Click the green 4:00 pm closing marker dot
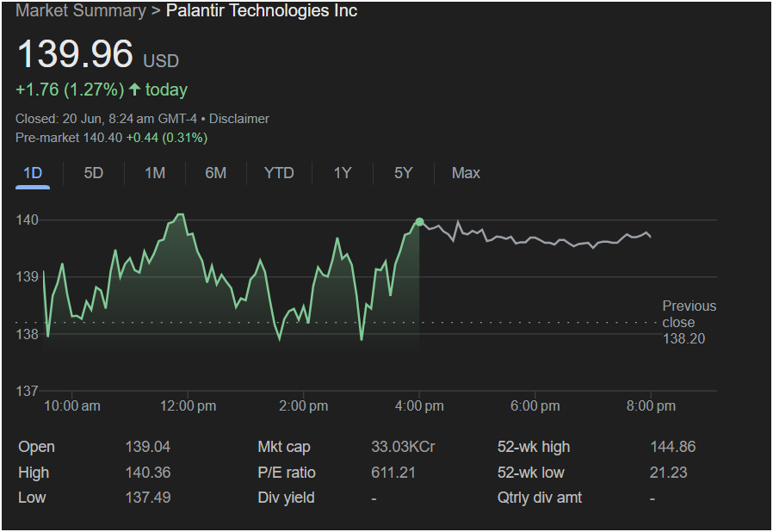The height and width of the screenshot is (532, 773). (419, 222)
